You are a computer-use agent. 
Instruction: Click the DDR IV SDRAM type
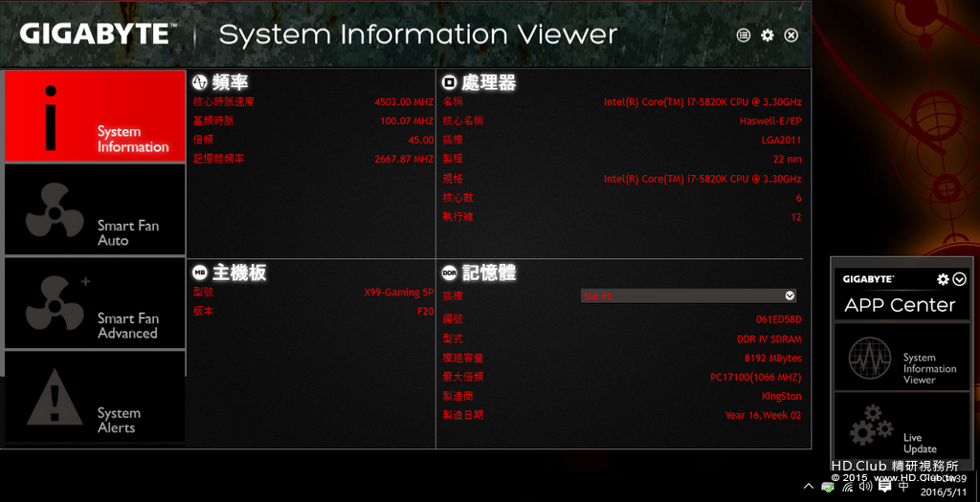pyautogui.click(x=769, y=339)
